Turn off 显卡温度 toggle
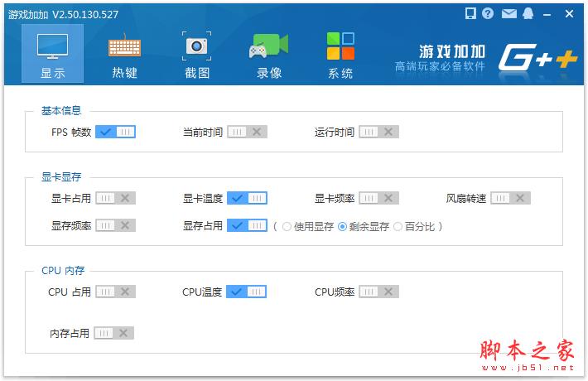The height and width of the screenshot is (381, 588). pyautogui.click(x=247, y=198)
